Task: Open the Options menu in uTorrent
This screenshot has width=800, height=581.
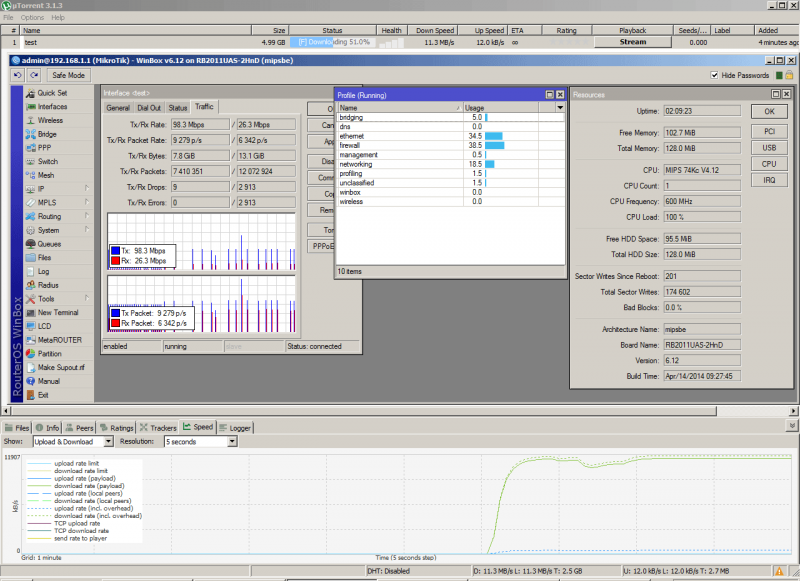Action: pos(32,17)
